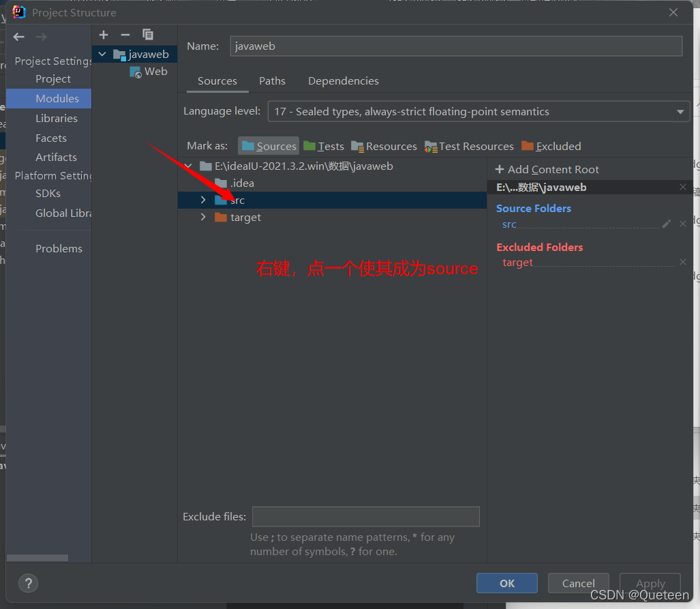Mark folder as Resources
700x609 pixels.
(384, 146)
